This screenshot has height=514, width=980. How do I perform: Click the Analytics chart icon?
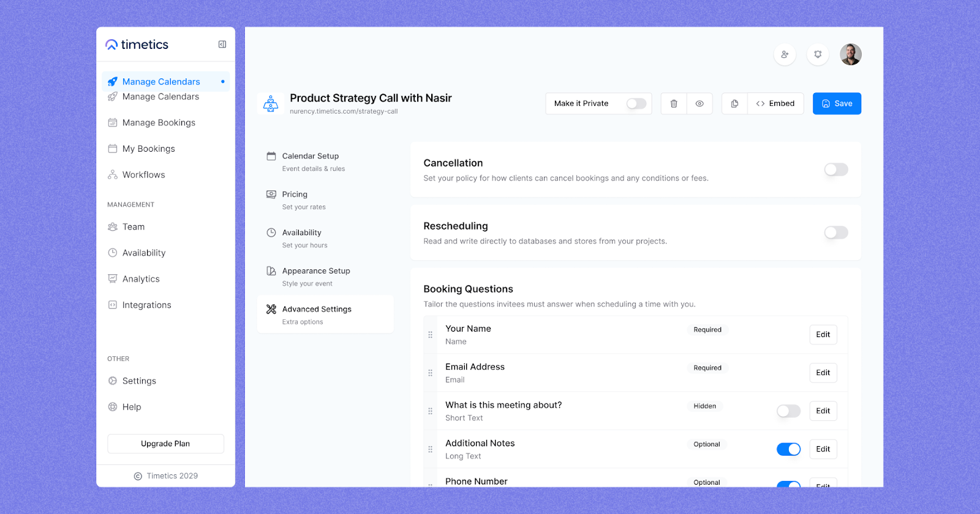113,279
